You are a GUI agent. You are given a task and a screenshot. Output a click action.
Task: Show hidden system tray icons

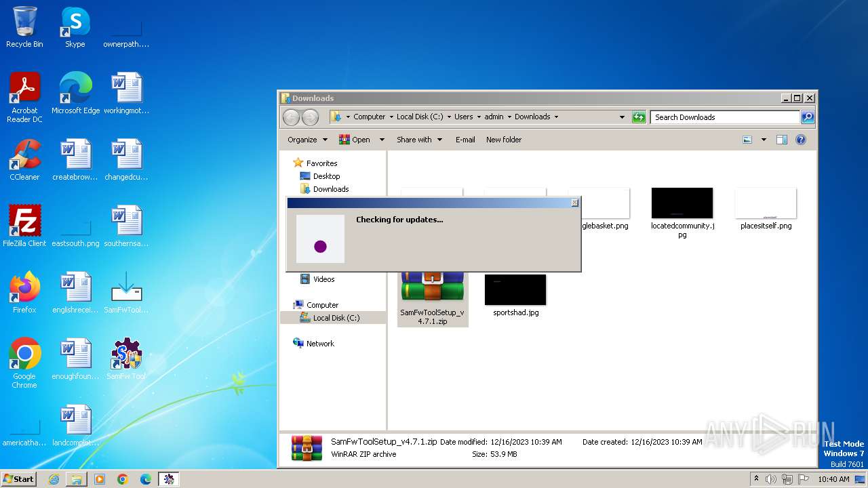coord(756,479)
